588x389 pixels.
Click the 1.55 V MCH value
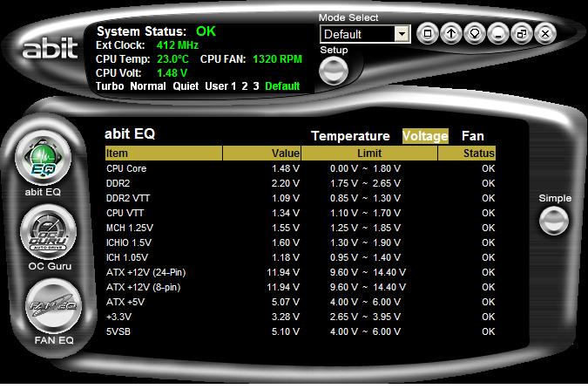[286, 228]
